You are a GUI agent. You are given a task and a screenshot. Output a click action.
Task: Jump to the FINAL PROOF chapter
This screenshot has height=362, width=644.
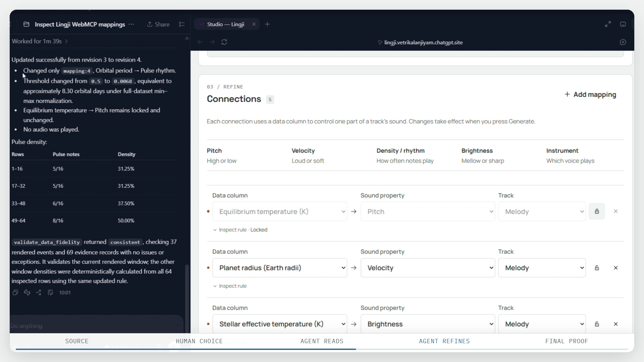click(567, 341)
